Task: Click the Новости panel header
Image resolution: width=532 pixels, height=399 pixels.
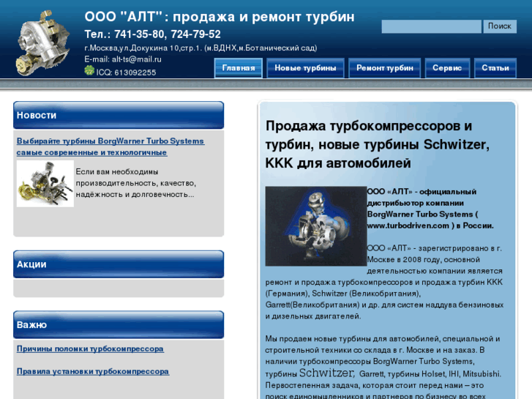Action: point(119,115)
